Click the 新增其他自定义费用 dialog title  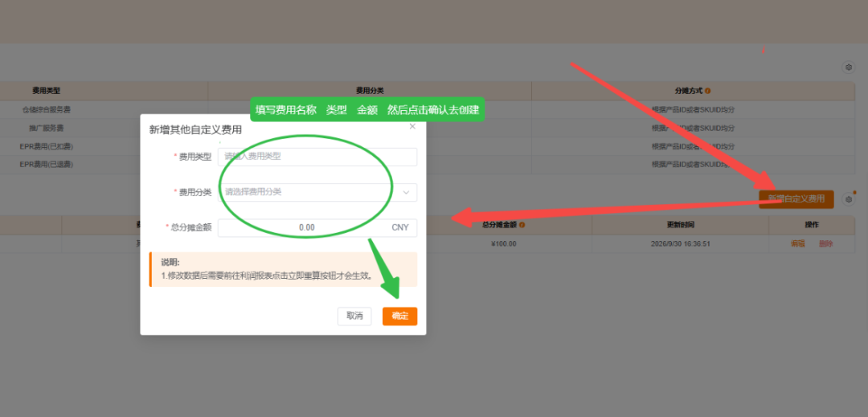click(x=195, y=130)
